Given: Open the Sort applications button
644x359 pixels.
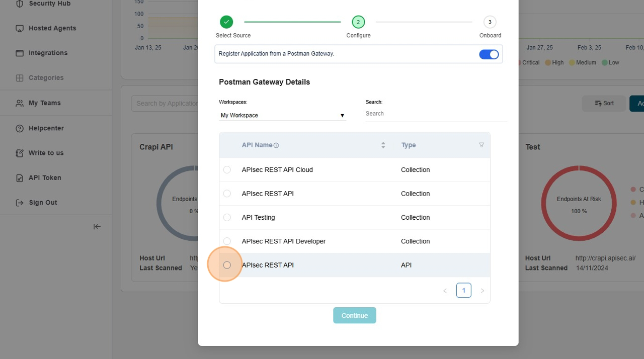Looking at the screenshot, I should (x=604, y=103).
